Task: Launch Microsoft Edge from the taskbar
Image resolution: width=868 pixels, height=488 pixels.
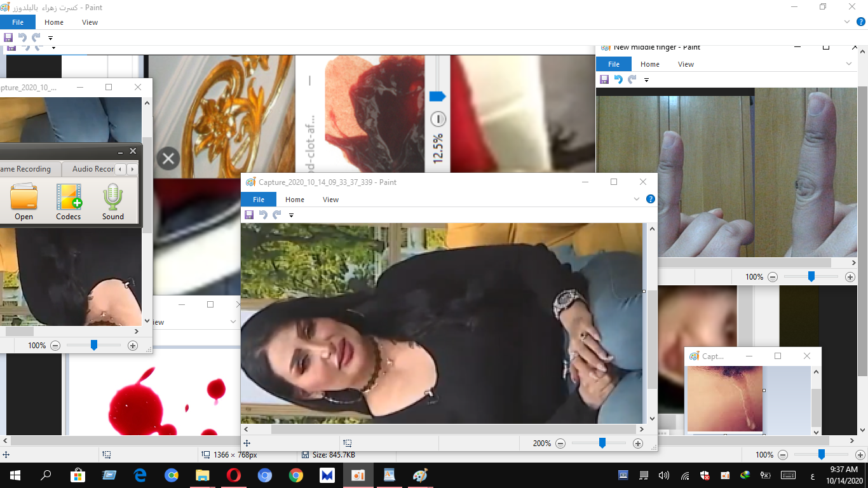Action: [x=140, y=475]
